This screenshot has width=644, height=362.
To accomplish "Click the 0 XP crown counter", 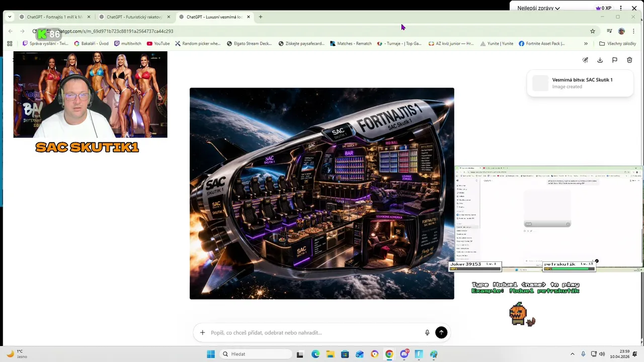I will 603,8.
